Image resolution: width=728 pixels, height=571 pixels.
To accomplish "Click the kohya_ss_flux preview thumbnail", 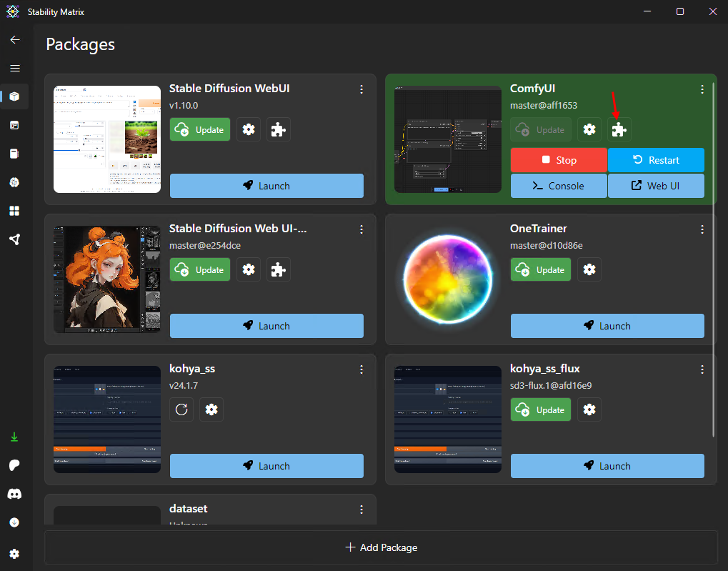I will (447, 419).
